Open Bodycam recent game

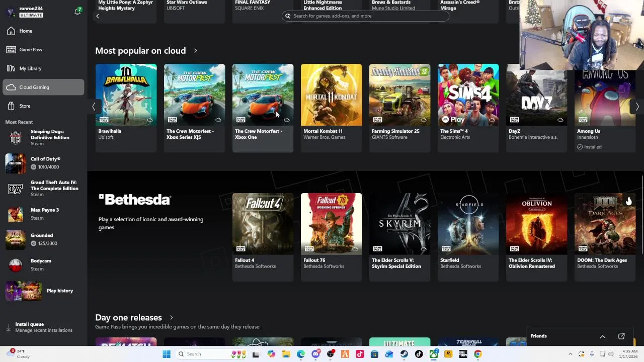[44, 264]
